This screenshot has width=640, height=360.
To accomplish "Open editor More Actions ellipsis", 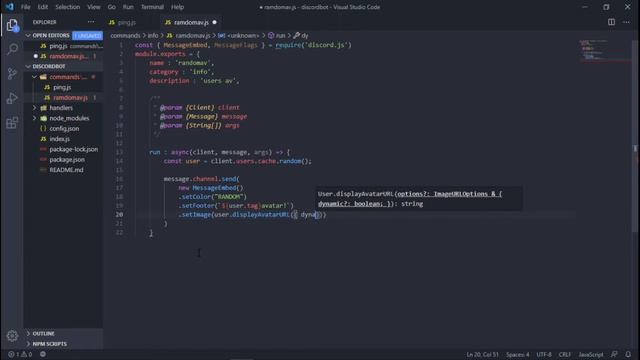I will [x=626, y=22].
